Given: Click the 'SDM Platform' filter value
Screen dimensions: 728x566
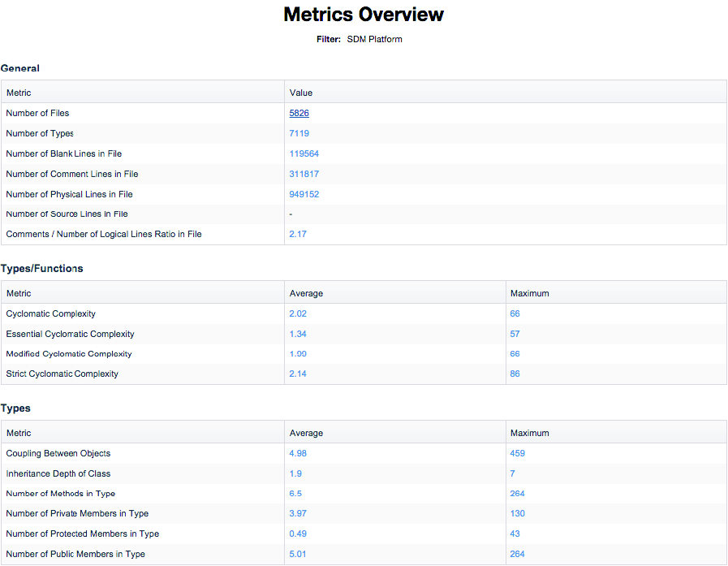Looking at the screenshot, I should 374,40.
